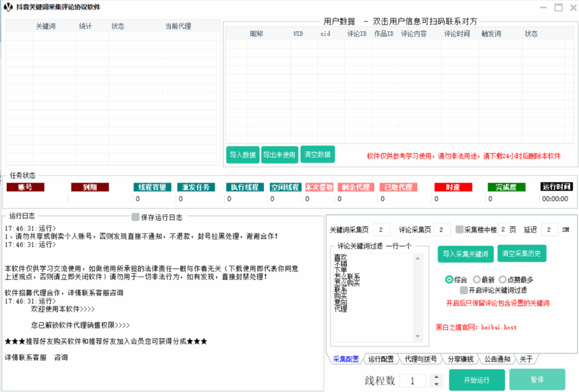Click the 00:00:00 run time value

point(555,199)
